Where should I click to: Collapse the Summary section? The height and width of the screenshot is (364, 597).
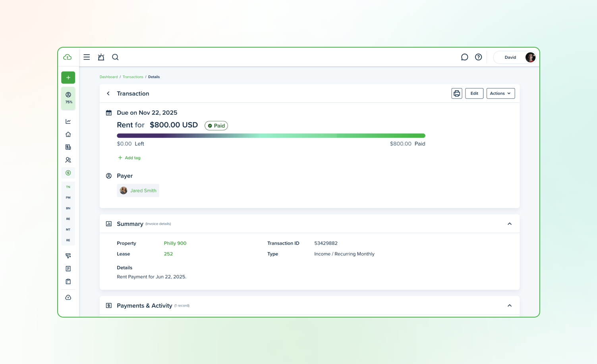(509, 224)
